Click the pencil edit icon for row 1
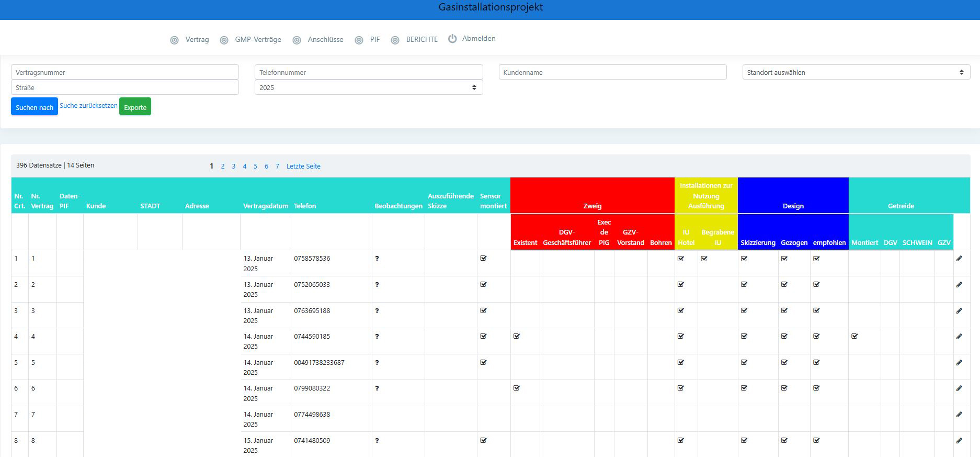Viewport: 980px width, 457px height. [959, 259]
